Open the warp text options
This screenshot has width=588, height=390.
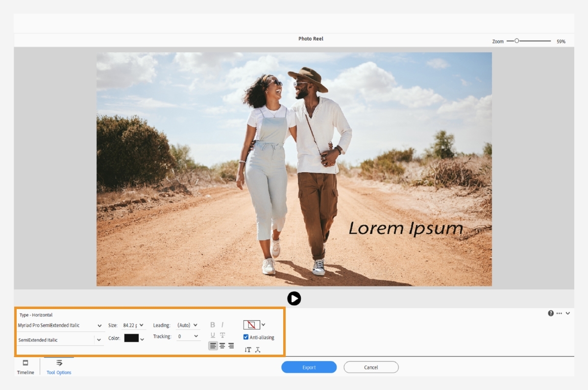pos(257,350)
